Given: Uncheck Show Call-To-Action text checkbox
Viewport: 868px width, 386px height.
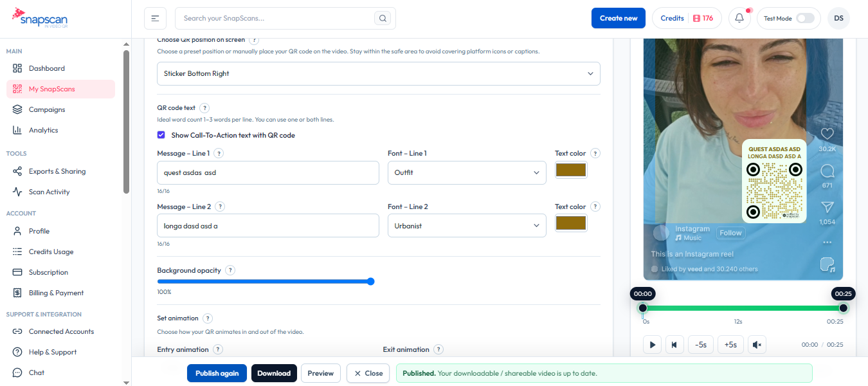Looking at the screenshot, I should tap(161, 135).
